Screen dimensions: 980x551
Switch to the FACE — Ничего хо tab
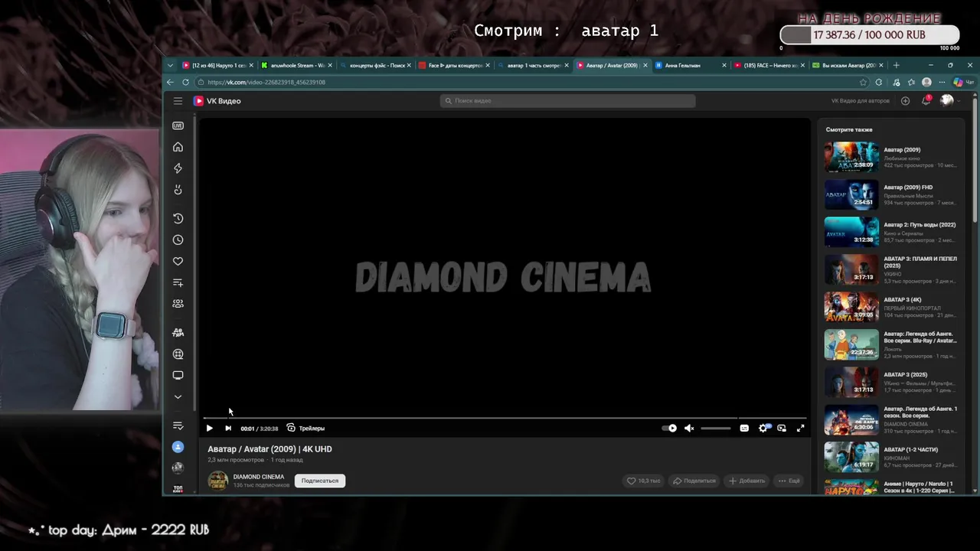coord(769,66)
